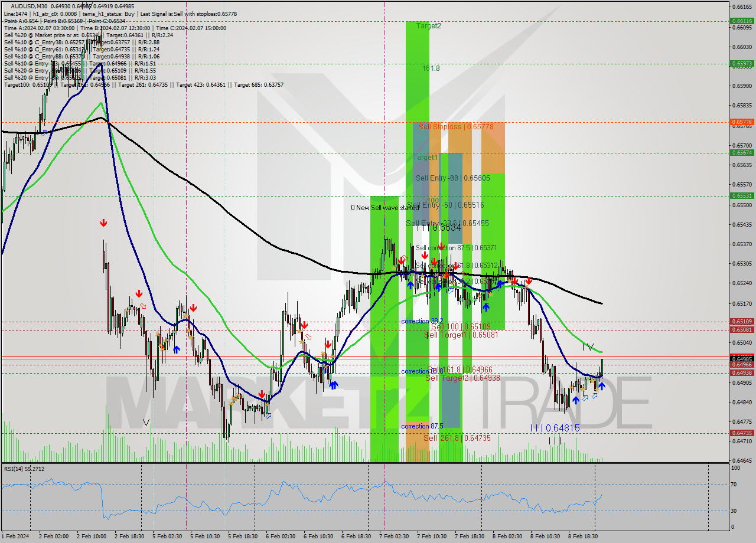
Task: Click the 0.64645 price axis value
Action: coord(742,460)
